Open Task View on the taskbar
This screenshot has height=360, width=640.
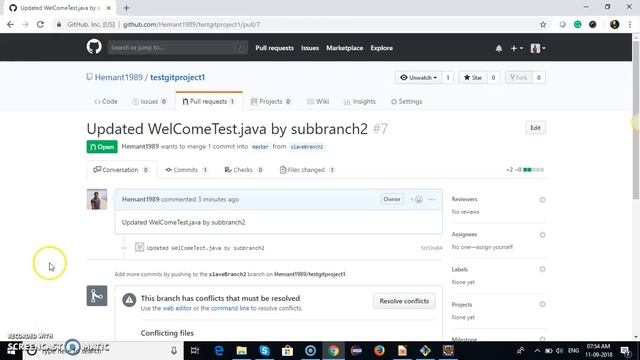click(195, 351)
